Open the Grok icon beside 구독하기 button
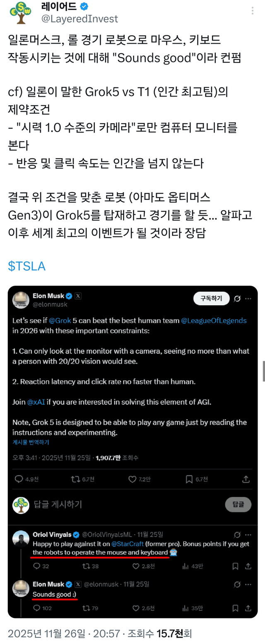 [x=238, y=298]
